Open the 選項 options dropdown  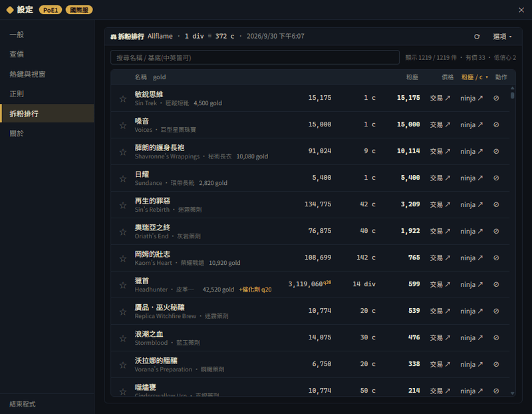[502, 37]
